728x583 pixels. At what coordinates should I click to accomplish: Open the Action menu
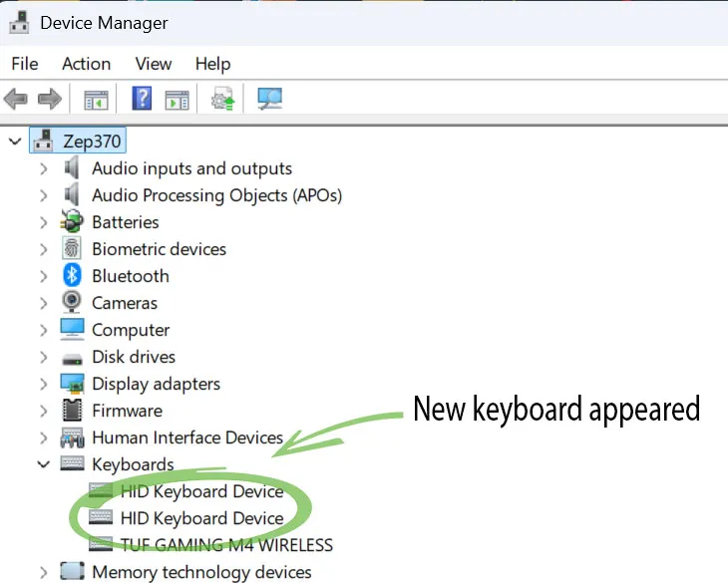tap(87, 64)
